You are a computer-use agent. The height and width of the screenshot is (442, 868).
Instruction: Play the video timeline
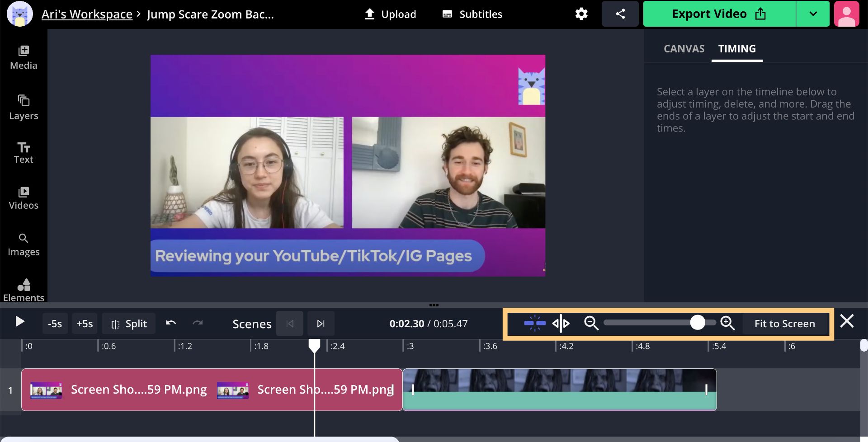(19, 322)
